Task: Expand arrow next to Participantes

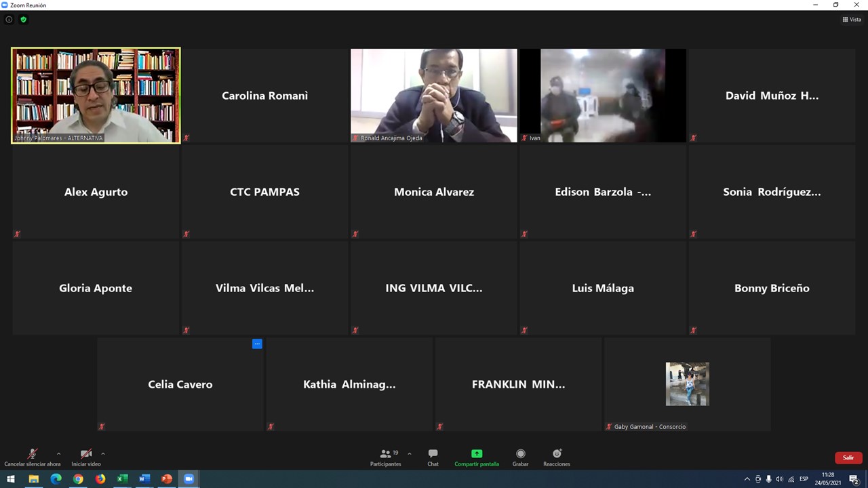Action: click(409, 453)
